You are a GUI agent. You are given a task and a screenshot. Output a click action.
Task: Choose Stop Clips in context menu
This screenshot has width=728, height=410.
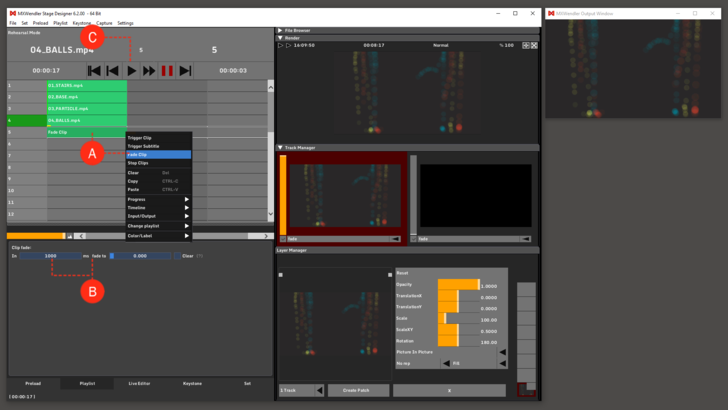pyautogui.click(x=158, y=163)
